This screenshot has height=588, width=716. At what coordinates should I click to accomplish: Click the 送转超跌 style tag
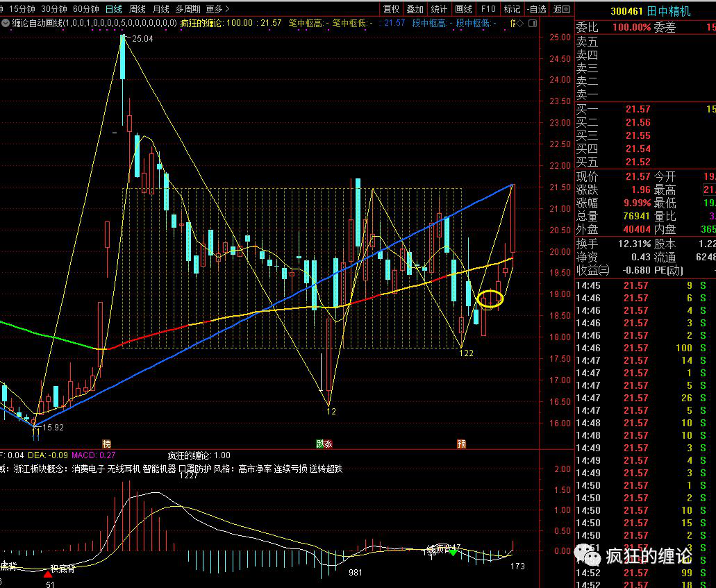tap(326, 469)
